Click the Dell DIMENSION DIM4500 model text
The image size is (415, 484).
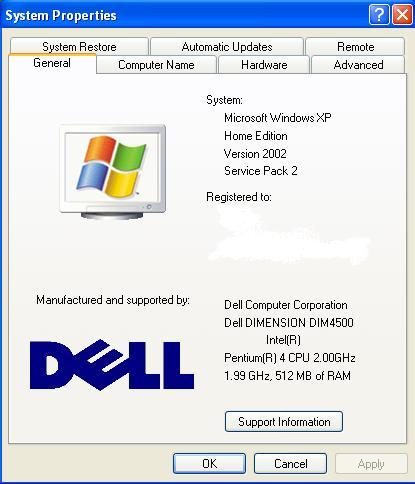click(289, 323)
